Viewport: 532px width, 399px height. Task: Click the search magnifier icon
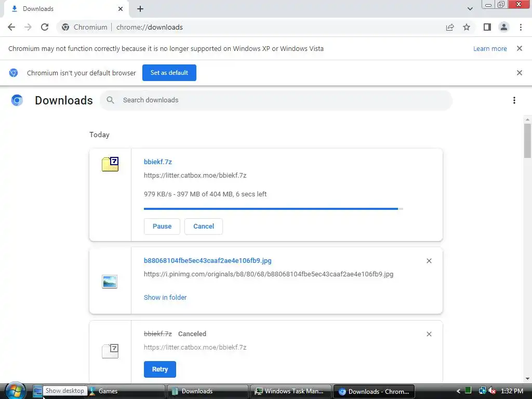point(110,100)
